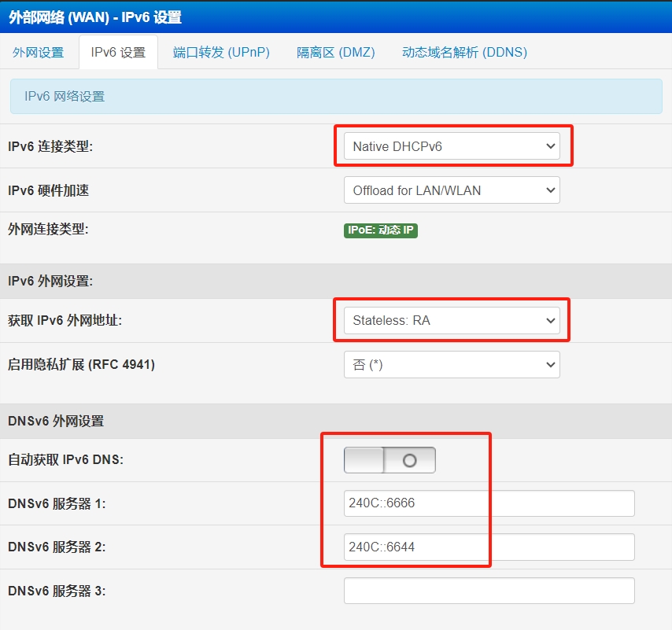Click the DNSv6 服务器 1 input field

click(x=489, y=503)
